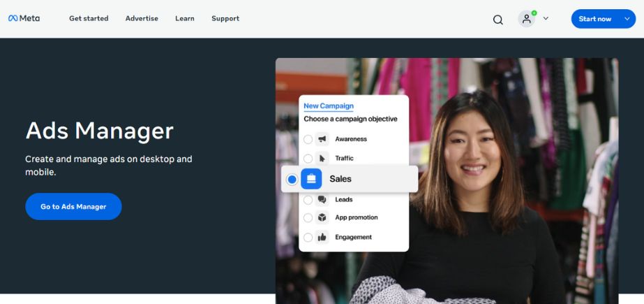Click the Traffic label text

pos(344,159)
